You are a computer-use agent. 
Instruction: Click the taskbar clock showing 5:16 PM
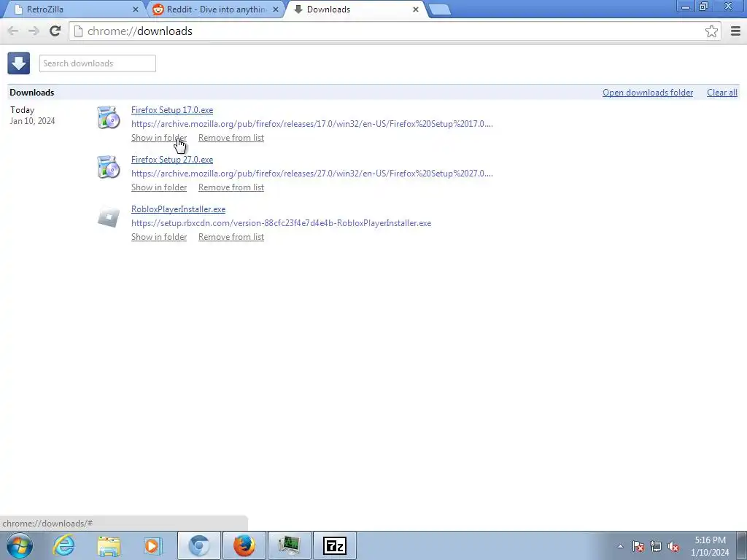point(710,545)
